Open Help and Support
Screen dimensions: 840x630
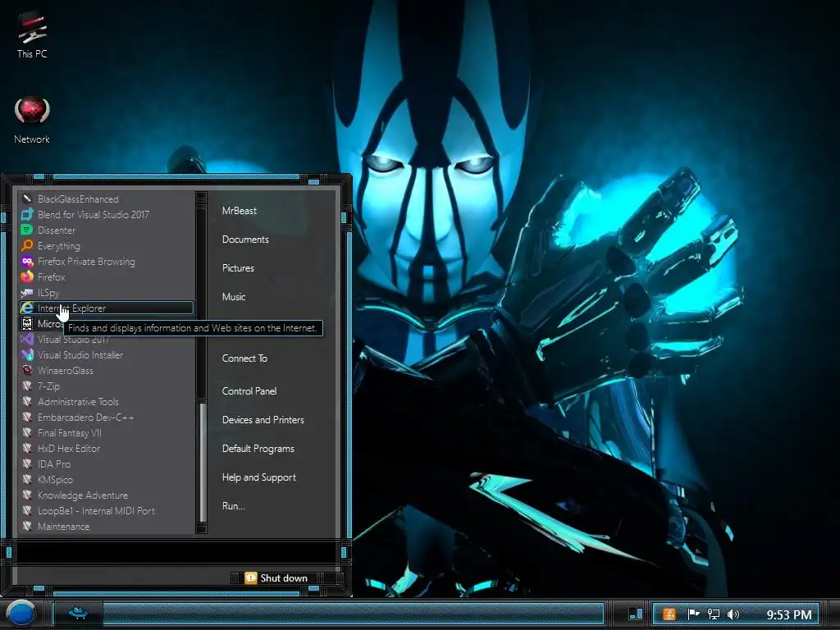click(x=259, y=477)
